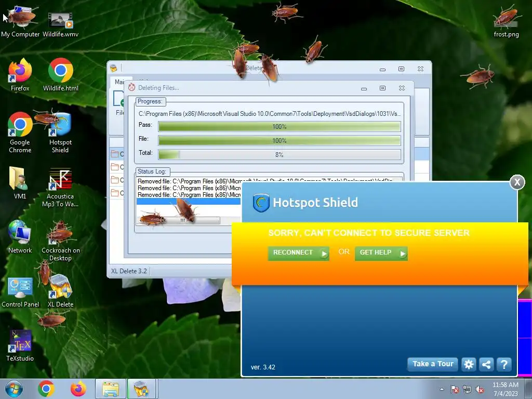This screenshot has height=399, width=532.
Task: Open Firefox from the taskbar
Action: (x=78, y=389)
